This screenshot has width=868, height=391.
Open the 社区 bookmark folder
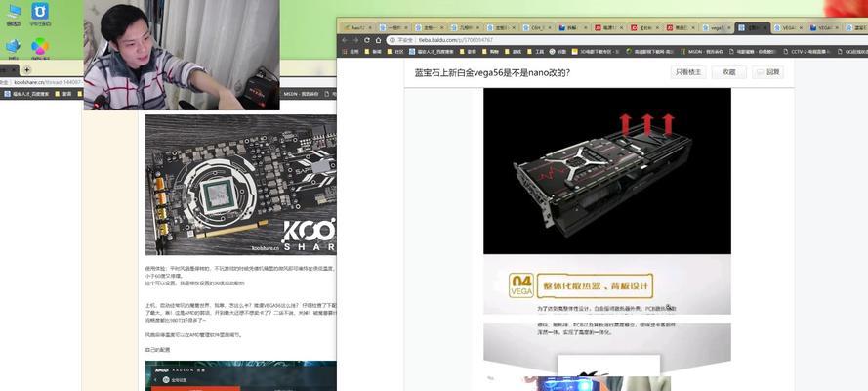tap(395, 52)
